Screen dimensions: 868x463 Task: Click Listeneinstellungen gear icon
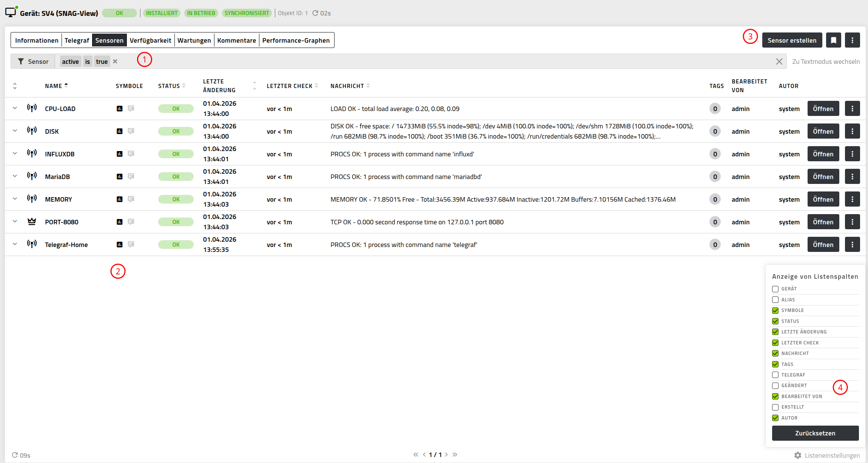pyautogui.click(x=797, y=455)
